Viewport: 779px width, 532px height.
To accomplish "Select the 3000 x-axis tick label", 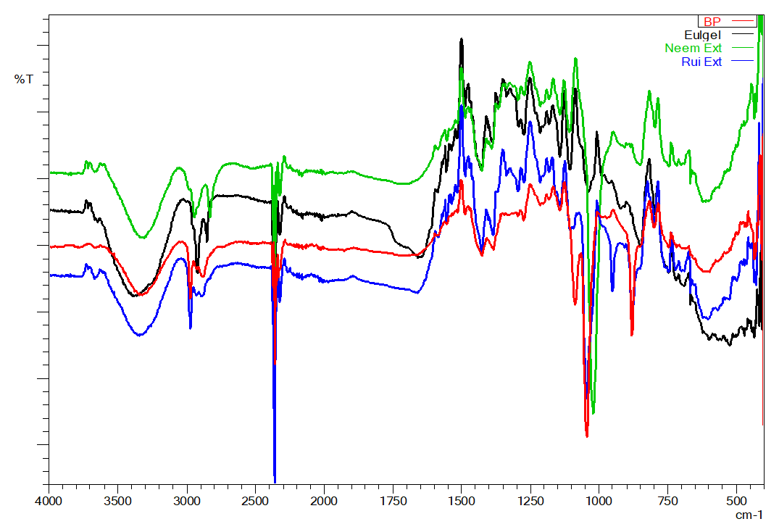I will [x=187, y=501].
